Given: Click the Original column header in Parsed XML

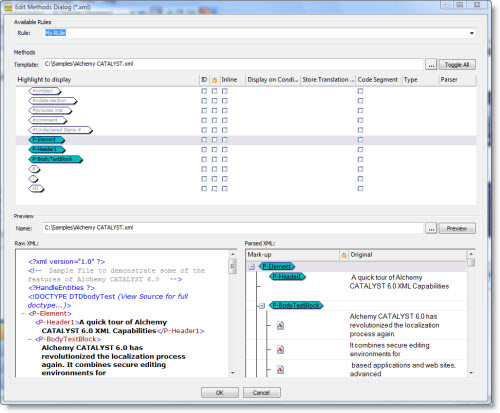Looking at the screenshot, I should (407, 255).
